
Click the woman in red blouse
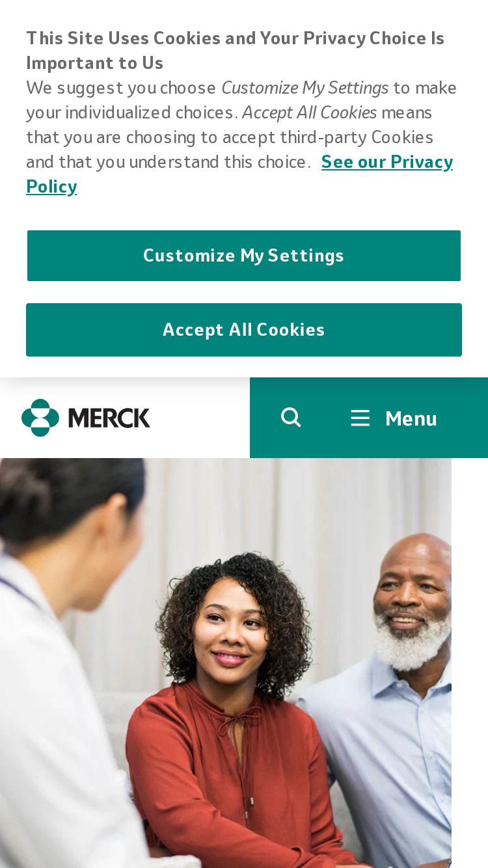[x=231, y=709]
